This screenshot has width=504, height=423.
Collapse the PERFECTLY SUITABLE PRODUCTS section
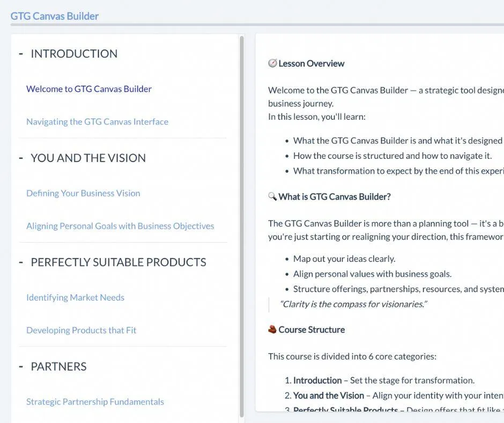pyautogui.click(x=21, y=262)
